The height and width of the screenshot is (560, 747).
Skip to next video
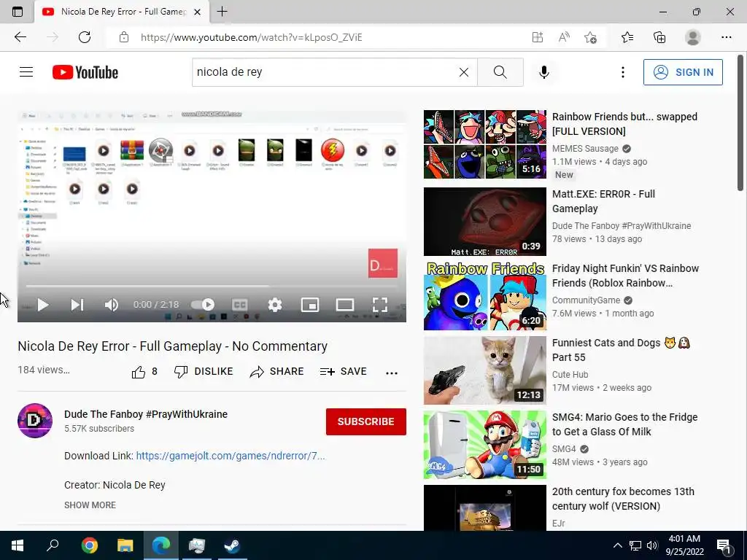(77, 305)
